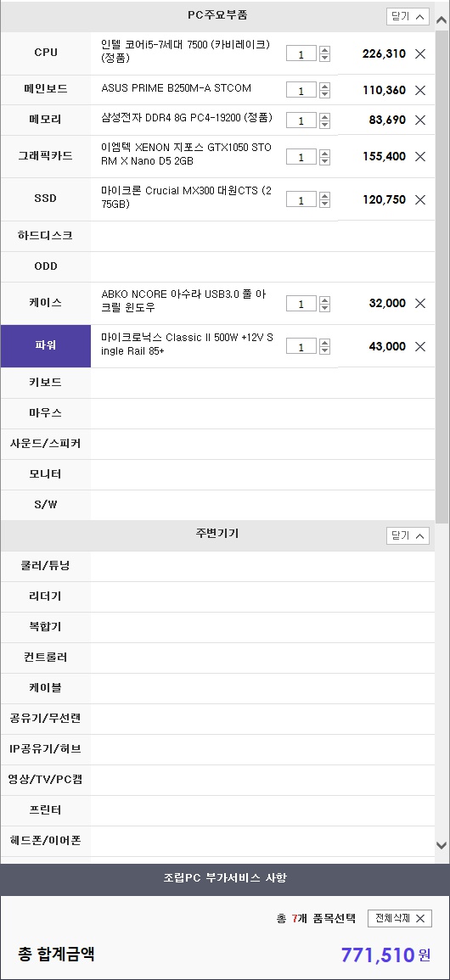Delete the ASUS PRIME B250M-A mainboard row
This screenshot has width=450, height=980.
420,90
